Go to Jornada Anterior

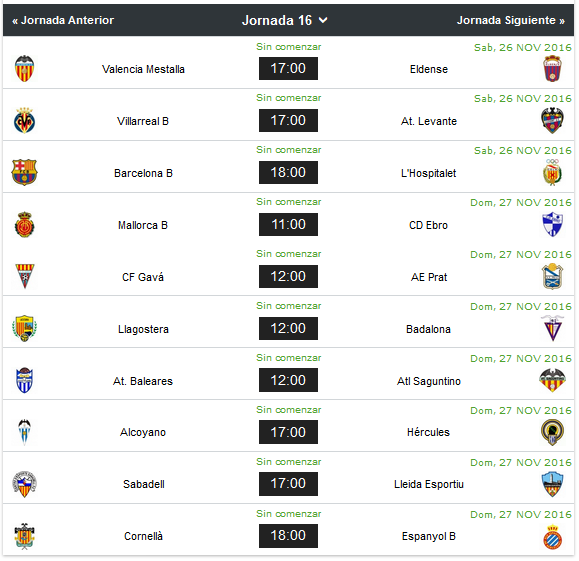63,20
